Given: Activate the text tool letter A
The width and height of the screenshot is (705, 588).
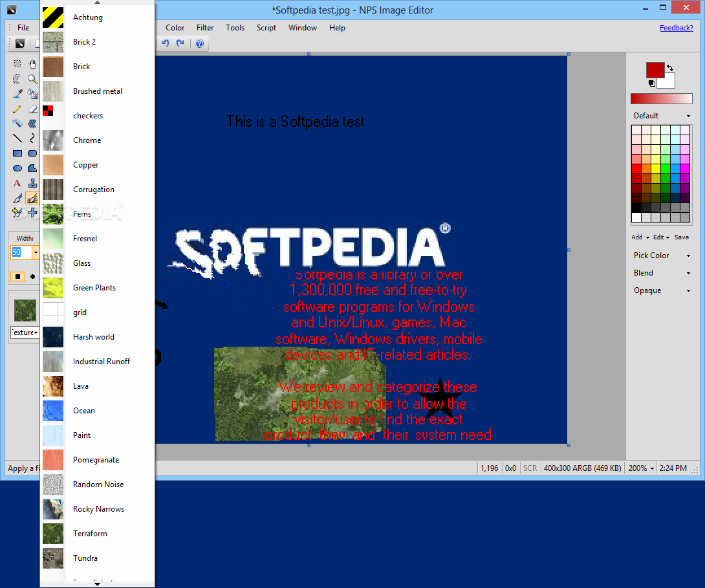Looking at the screenshot, I should 17,183.
